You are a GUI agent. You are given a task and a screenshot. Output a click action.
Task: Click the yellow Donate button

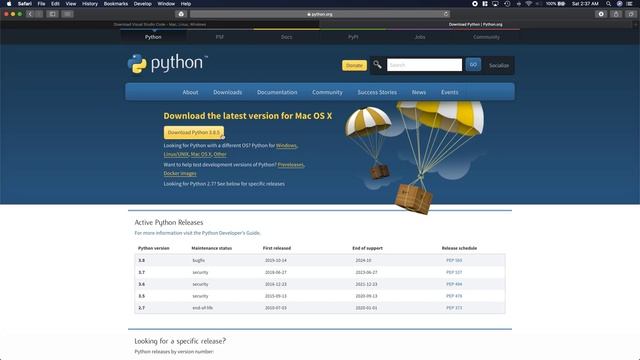click(x=354, y=65)
